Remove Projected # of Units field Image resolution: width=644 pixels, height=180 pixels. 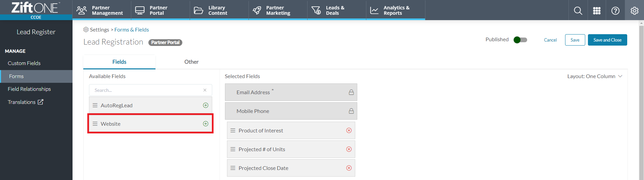tap(349, 149)
